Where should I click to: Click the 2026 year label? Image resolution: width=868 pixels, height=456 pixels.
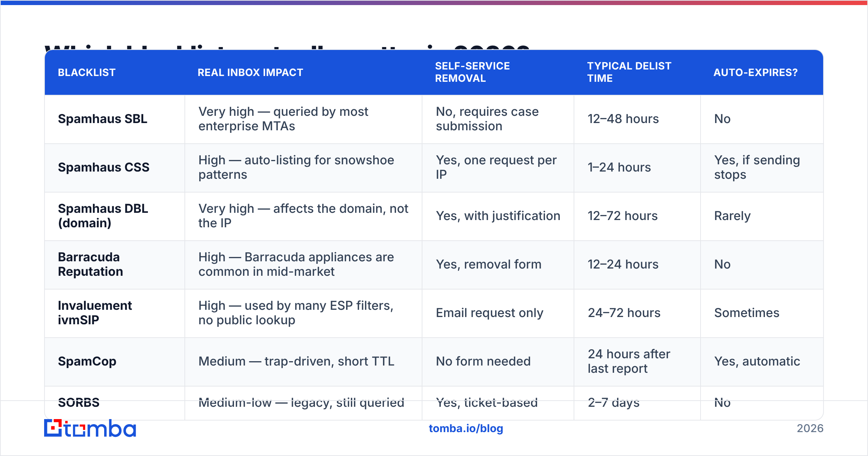click(810, 428)
